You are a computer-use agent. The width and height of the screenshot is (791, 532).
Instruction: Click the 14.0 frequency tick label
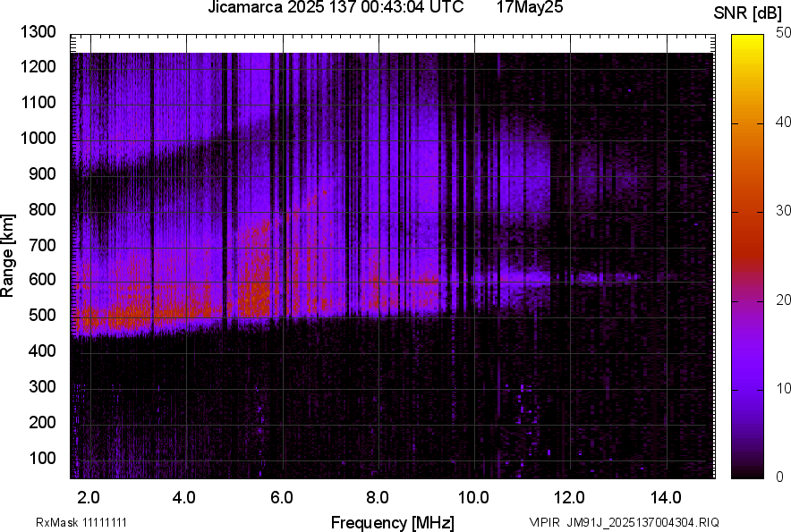(666, 497)
